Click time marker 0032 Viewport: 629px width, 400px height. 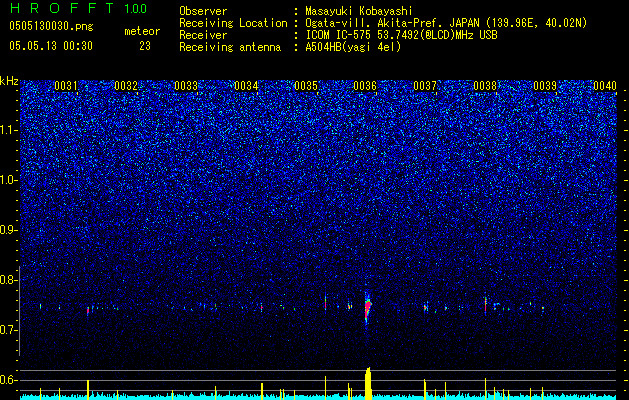(126, 86)
